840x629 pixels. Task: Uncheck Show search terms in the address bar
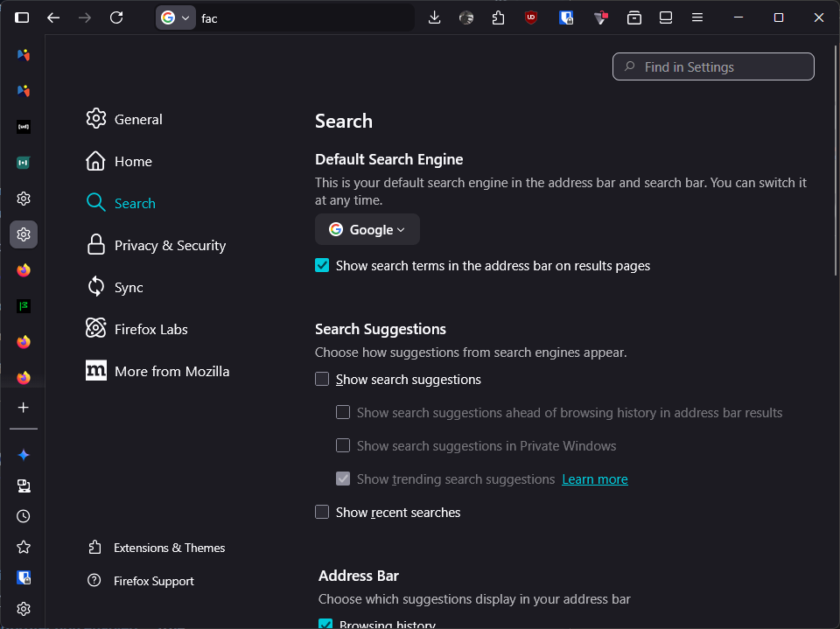pos(322,266)
